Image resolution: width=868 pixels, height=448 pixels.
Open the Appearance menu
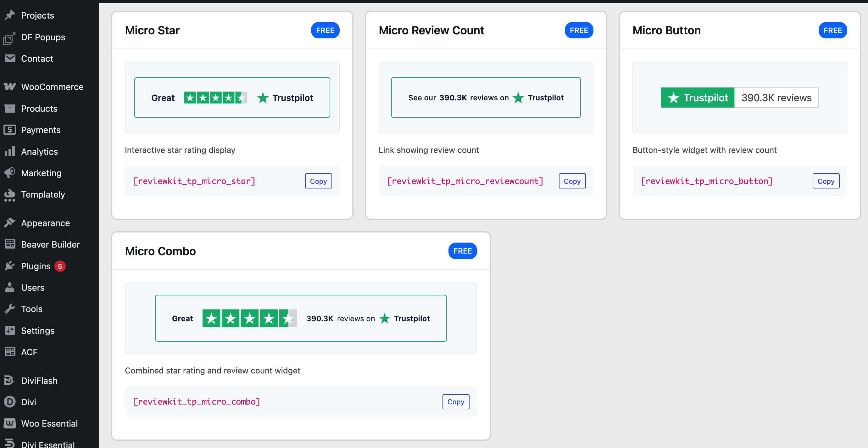click(45, 223)
